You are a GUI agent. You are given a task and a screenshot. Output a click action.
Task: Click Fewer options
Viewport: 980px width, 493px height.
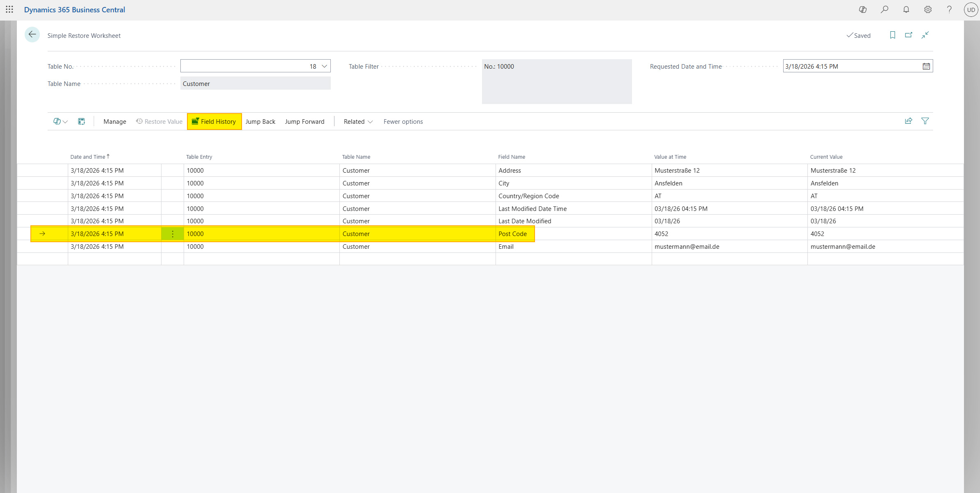coord(403,122)
